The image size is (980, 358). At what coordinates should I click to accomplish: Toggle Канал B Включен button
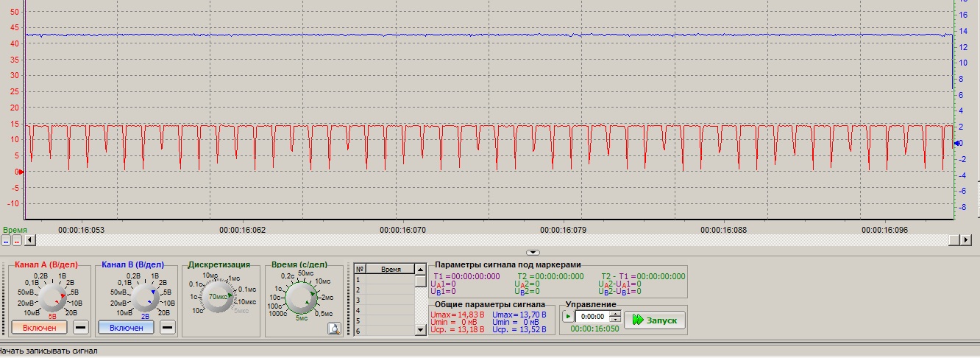126,327
